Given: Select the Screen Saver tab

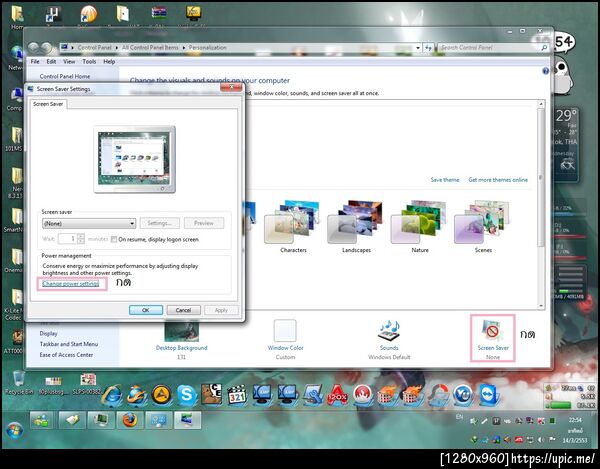Looking at the screenshot, I should point(48,104).
